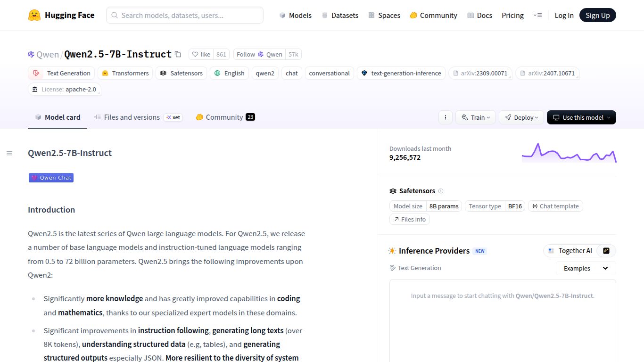Select the second inference provider icon
Image resolution: width=644 pixels, height=362 pixels.
pyautogui.click(x=606, y=251)
